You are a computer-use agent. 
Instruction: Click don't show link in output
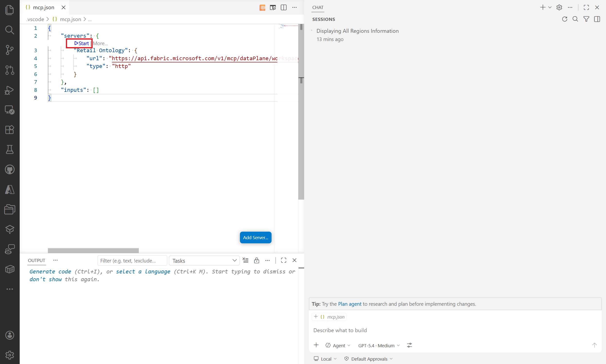pos(45,279)
